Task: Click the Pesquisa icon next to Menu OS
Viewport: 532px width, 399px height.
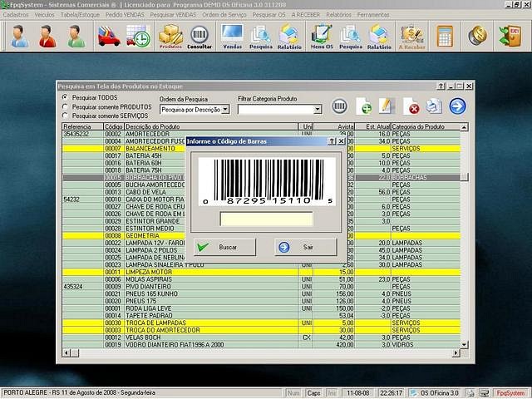Action: pyautogui.click(x=351, y=37)
